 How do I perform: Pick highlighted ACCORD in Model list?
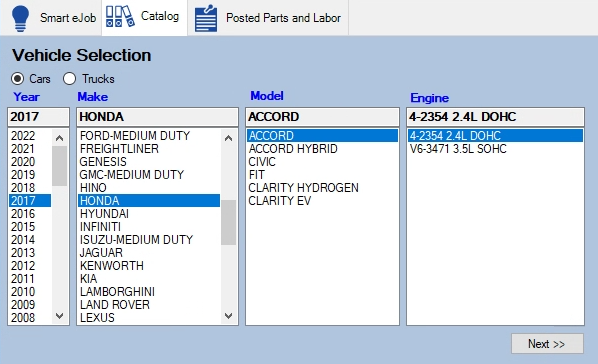[x=322, y=136]
